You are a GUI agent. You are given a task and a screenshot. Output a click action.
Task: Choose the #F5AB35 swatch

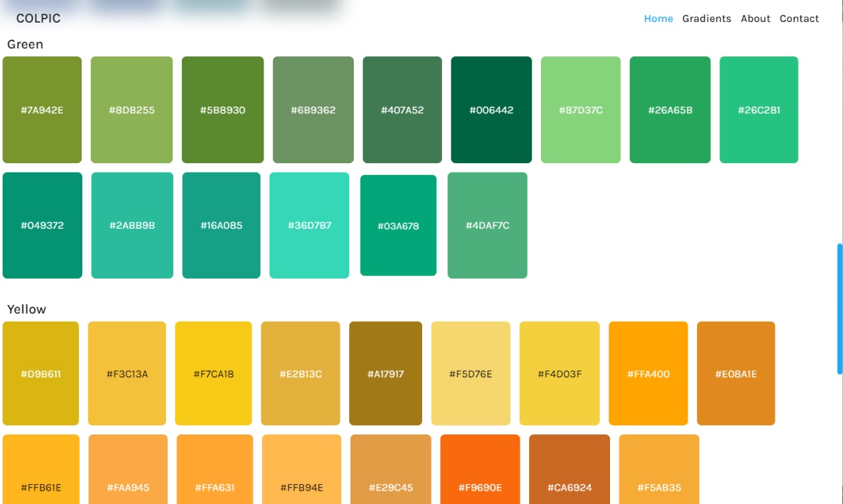[x=659, y=469]
